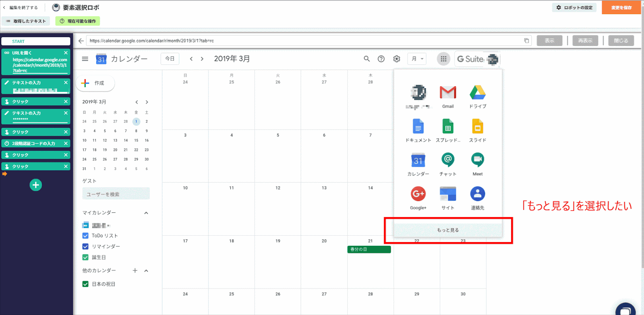
Task: Click the Google apps grid icon
Action: tap(443, 59)
